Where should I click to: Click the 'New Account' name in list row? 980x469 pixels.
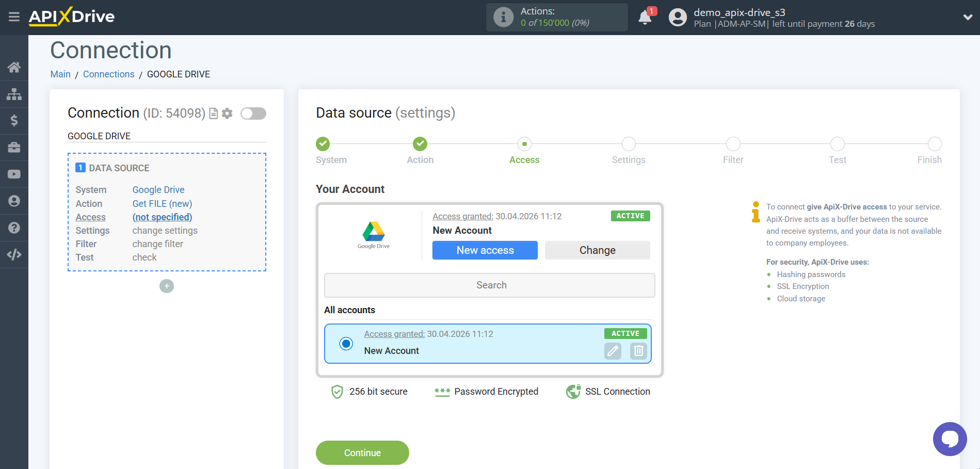coord(391,351)
